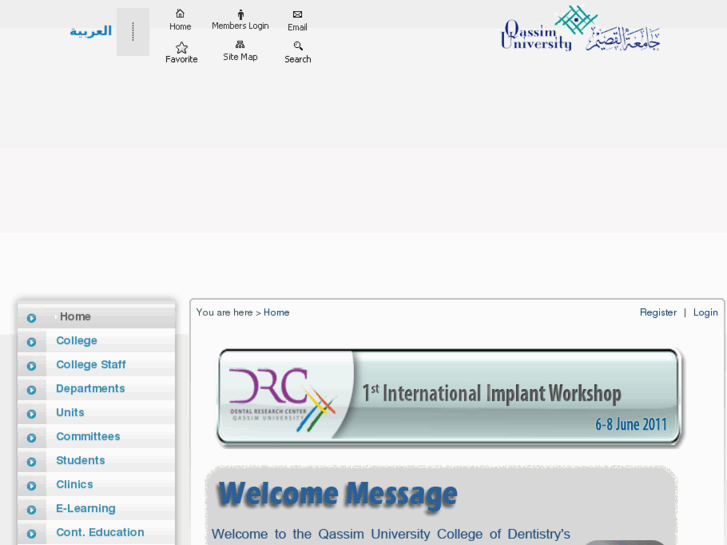Click the Qassim University logo

click(580, 28)
